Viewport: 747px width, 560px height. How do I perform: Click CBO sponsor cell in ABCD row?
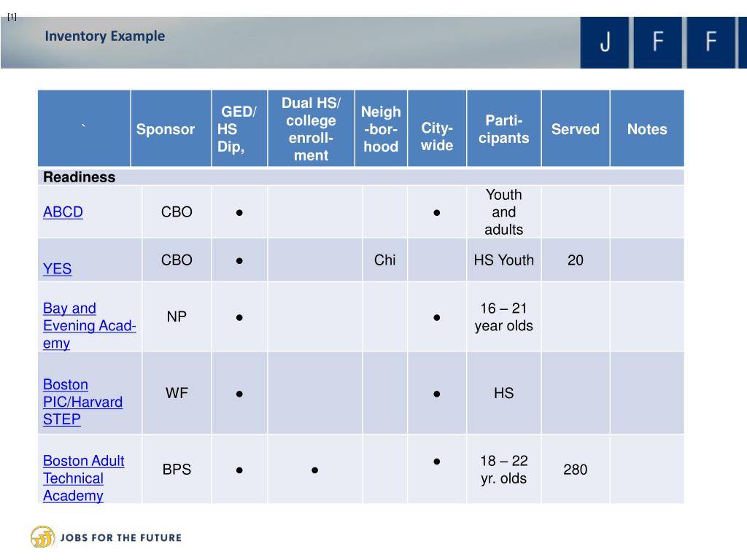tap(177, 212)
